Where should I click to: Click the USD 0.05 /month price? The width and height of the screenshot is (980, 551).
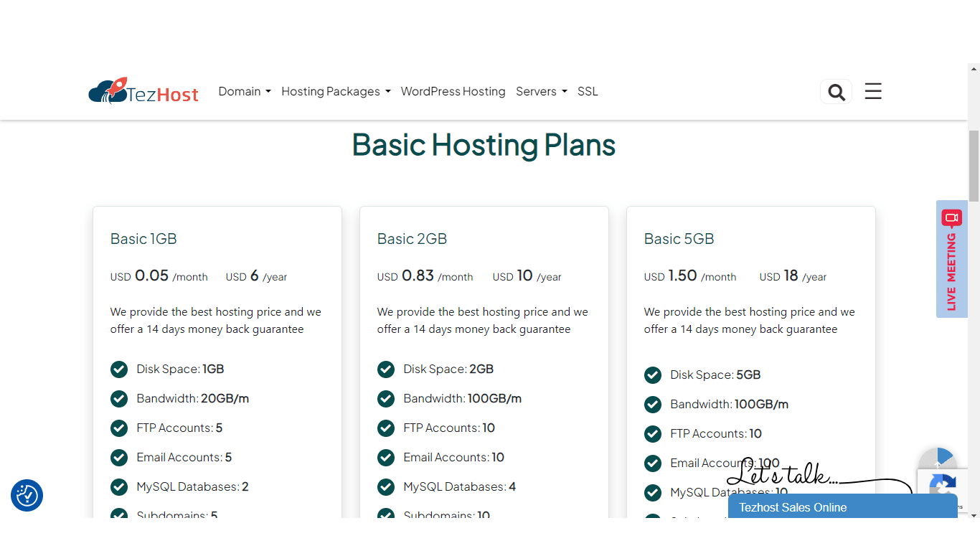(159, 276)
